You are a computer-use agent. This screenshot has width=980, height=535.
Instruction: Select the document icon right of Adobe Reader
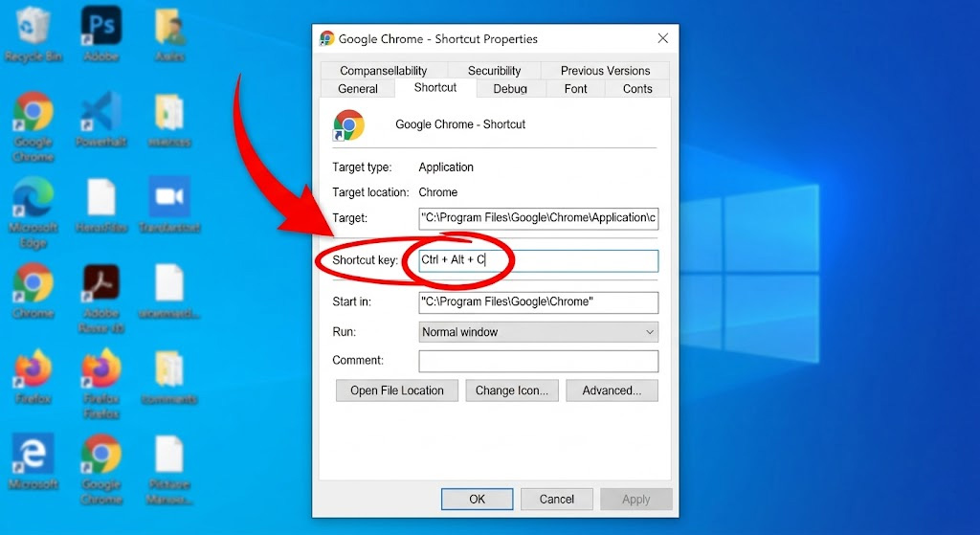tap(169, 282)
